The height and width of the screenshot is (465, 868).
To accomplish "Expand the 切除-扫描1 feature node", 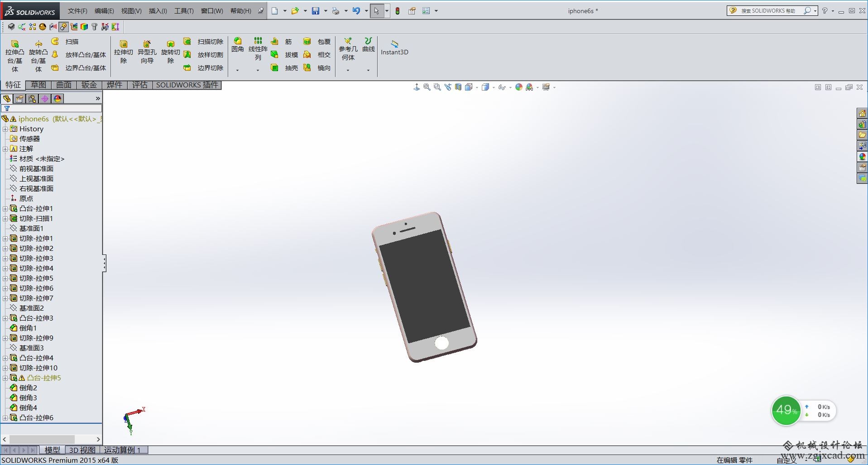I will [x=5, y=219].
